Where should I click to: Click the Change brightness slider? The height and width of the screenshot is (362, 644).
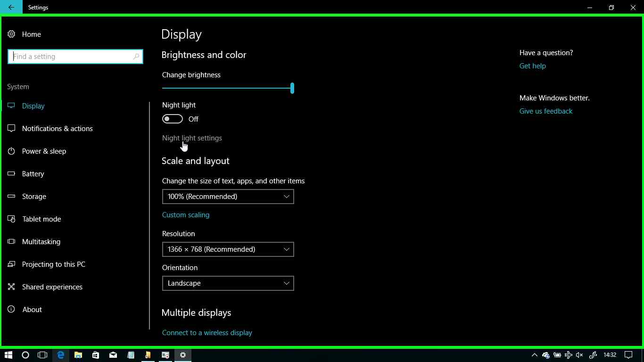click(228, 88)
